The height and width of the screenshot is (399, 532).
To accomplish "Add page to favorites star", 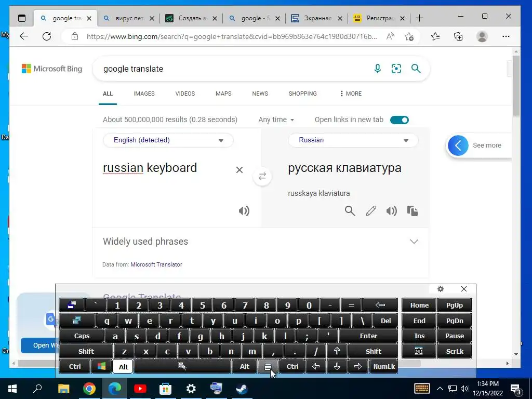I will pos(409,36).
